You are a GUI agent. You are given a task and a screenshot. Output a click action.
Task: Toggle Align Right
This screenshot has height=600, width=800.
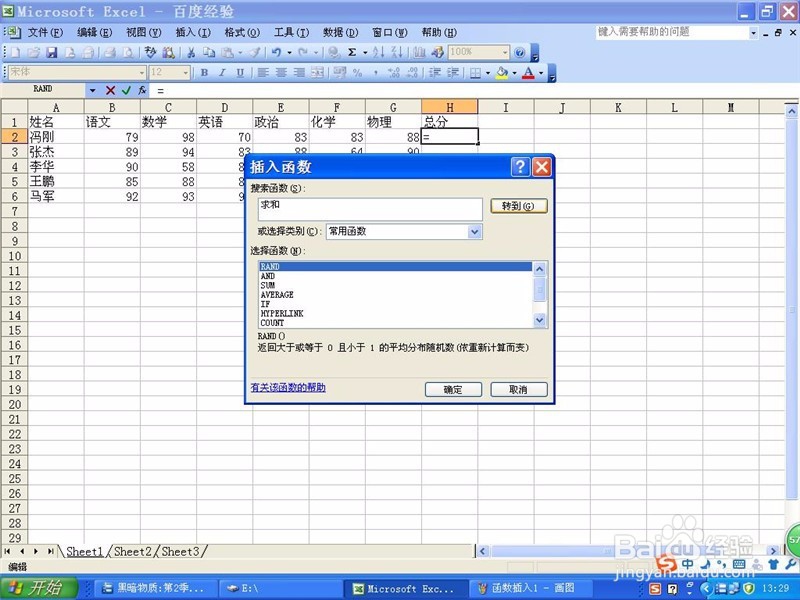pyautogui.click(x=299, y=73)
